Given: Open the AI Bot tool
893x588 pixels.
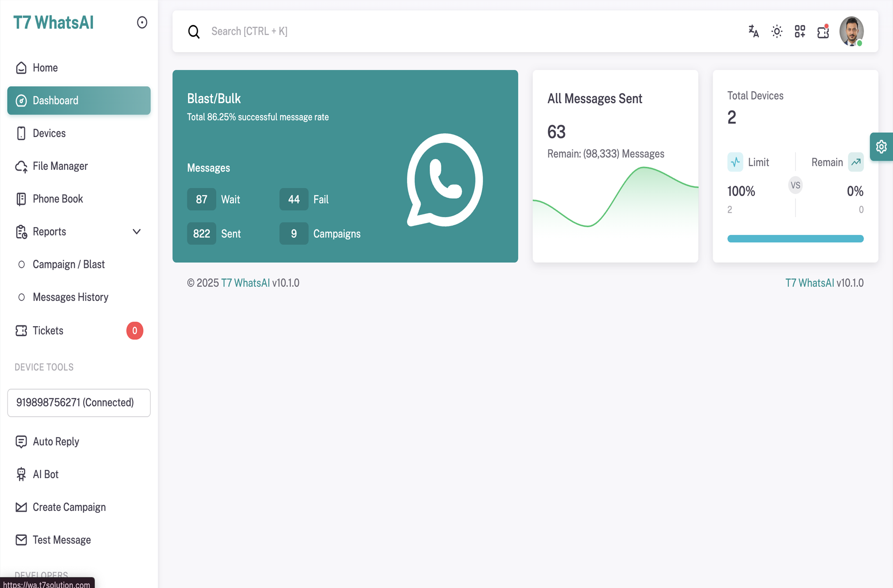Looking at the screenshot, I should [x=46, y=474].
